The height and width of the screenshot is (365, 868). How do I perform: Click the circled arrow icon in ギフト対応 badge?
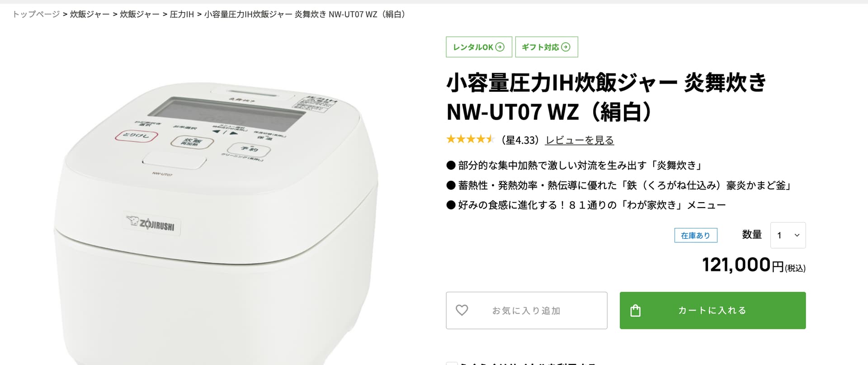click(566, 47)
